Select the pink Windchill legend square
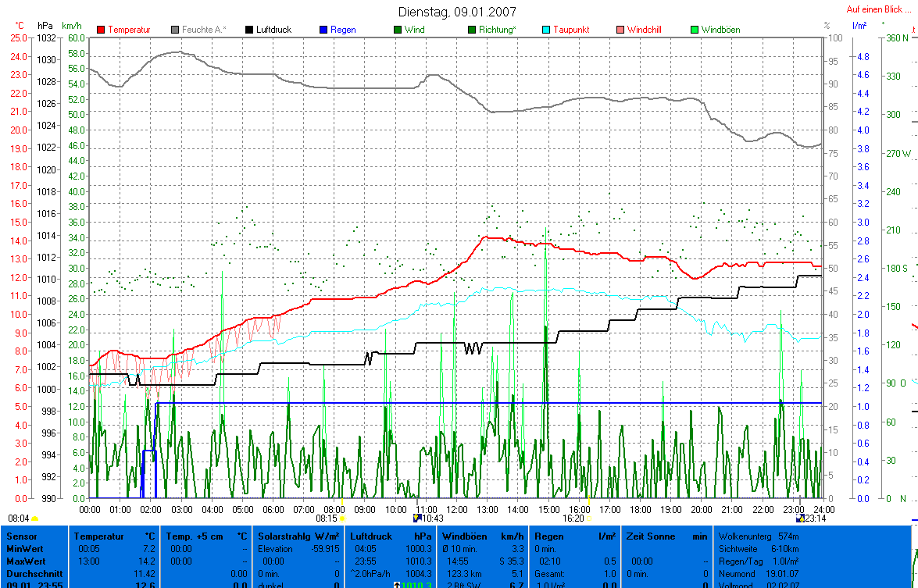The height and width of the screenshot is (588, 918). pyautogui.click(x=620, y=30)
